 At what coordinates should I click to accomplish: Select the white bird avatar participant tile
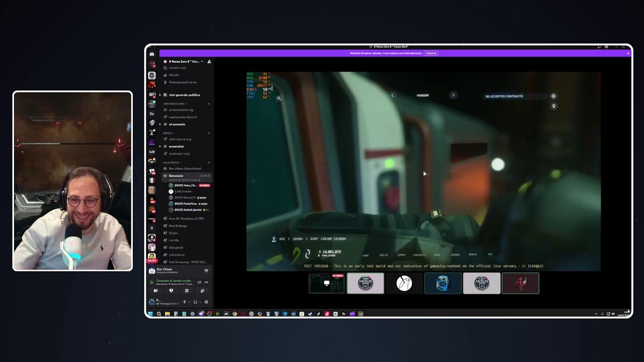coord(404,284)
